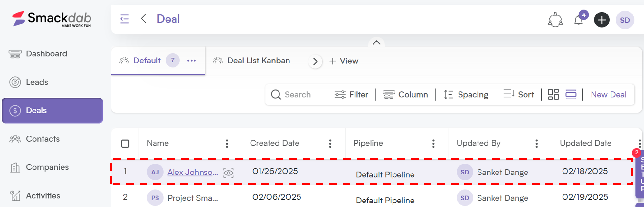The height and width of the screenshot is (207, 644).
Task: Click the New Deal button
Action: coord(609,95)
